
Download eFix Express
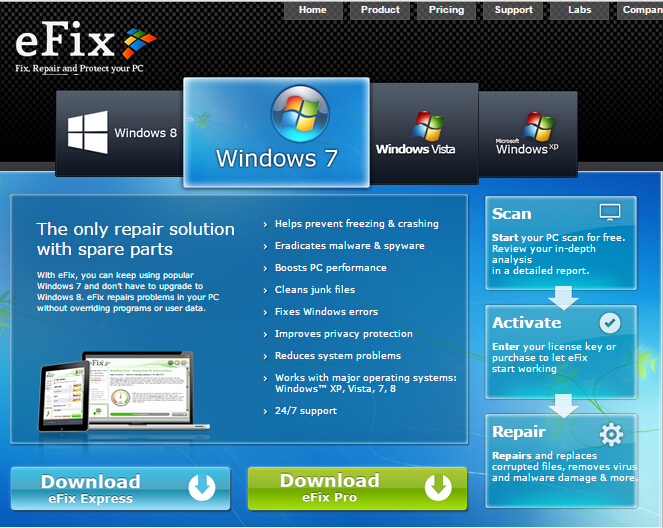[x=121, y=489]
